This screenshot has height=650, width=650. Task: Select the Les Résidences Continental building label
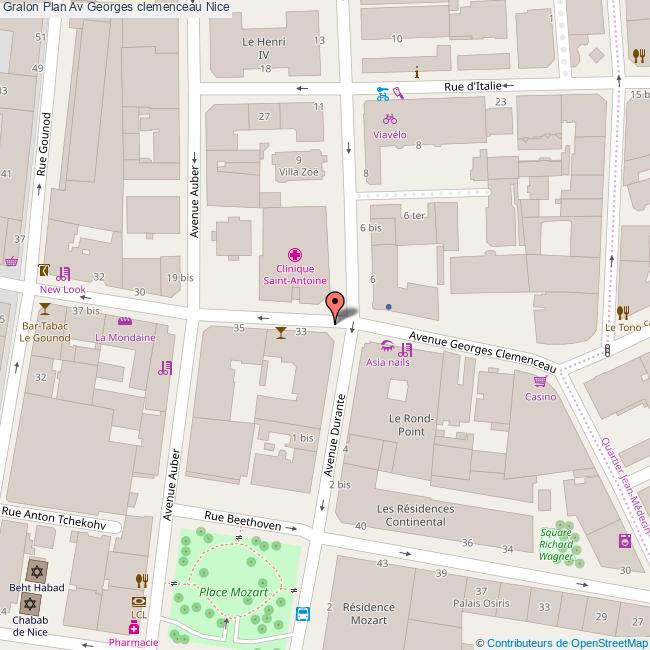[417, 515]
